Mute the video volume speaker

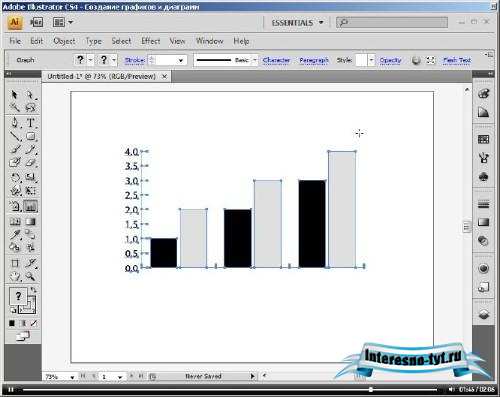click(x=451, y=389)
